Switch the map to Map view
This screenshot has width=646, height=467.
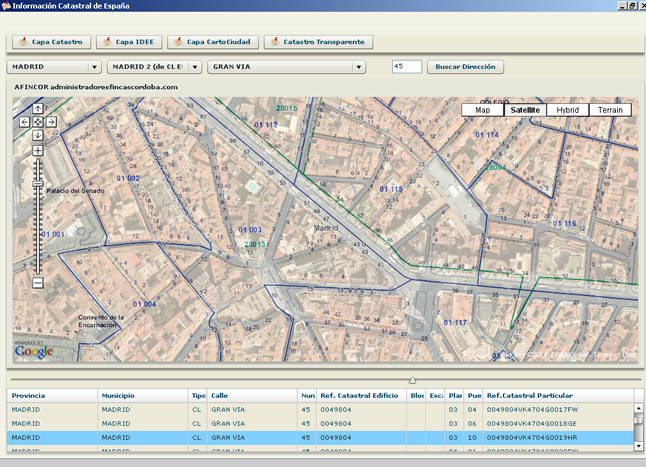[x=482, y=110]
